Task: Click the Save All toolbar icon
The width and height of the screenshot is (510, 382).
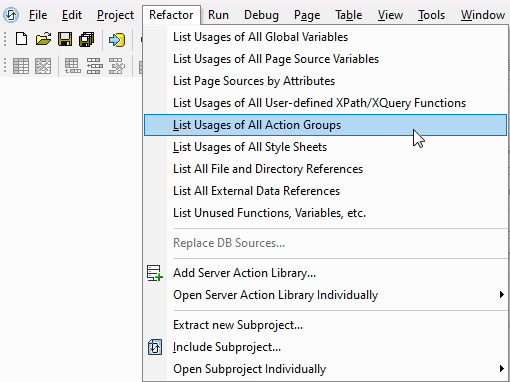Action: pos(87,39)
